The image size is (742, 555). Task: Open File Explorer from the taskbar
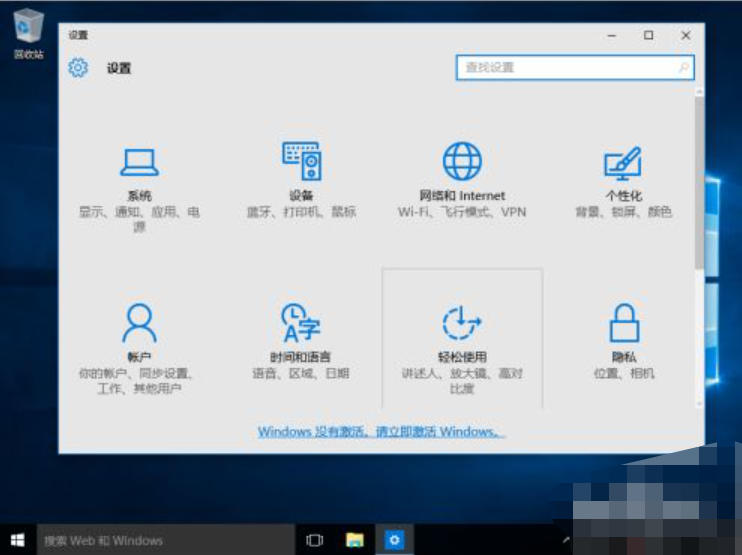[x=354, y=540]
